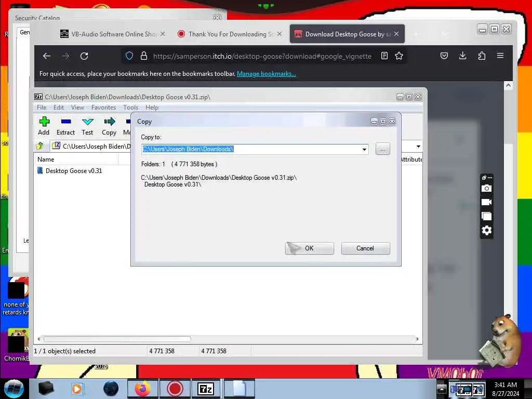Open the globe browser taskbar icon
Screen dimensions: 532x399
111,389
